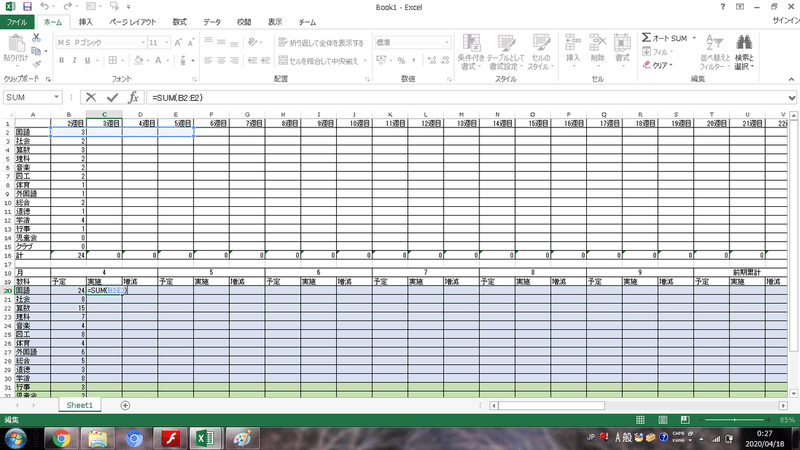Click the Enter checkmark in formula bar
This screenshot has width=800, height=450.
[112, 97]
